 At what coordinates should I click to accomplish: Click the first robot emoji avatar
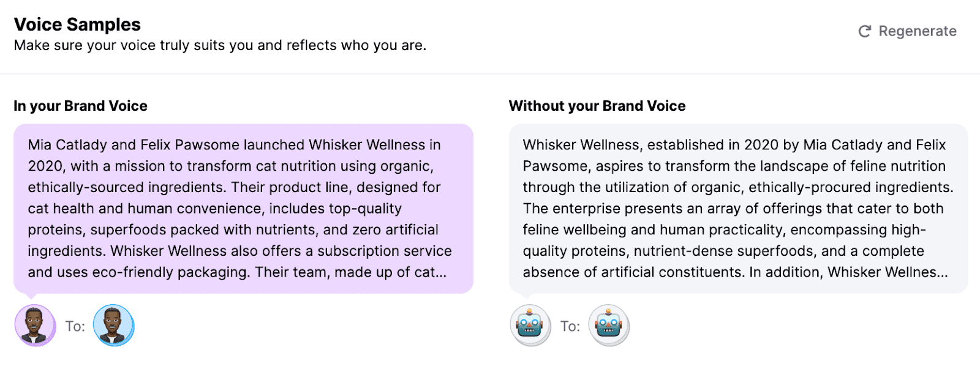pos(530,326)
